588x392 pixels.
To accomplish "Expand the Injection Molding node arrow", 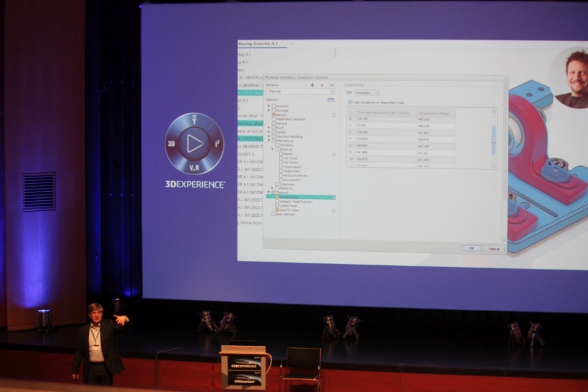I will [269, 136].
